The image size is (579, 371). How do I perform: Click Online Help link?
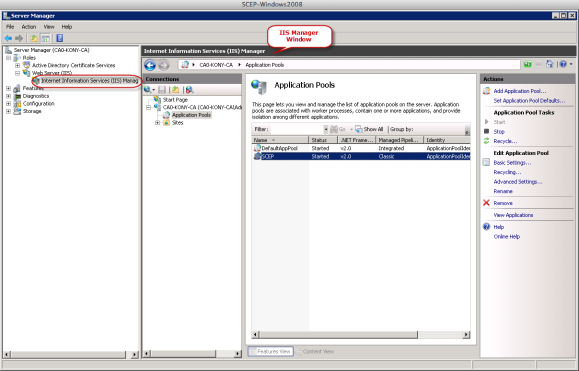pyautogui.click(x=507, y=237)
